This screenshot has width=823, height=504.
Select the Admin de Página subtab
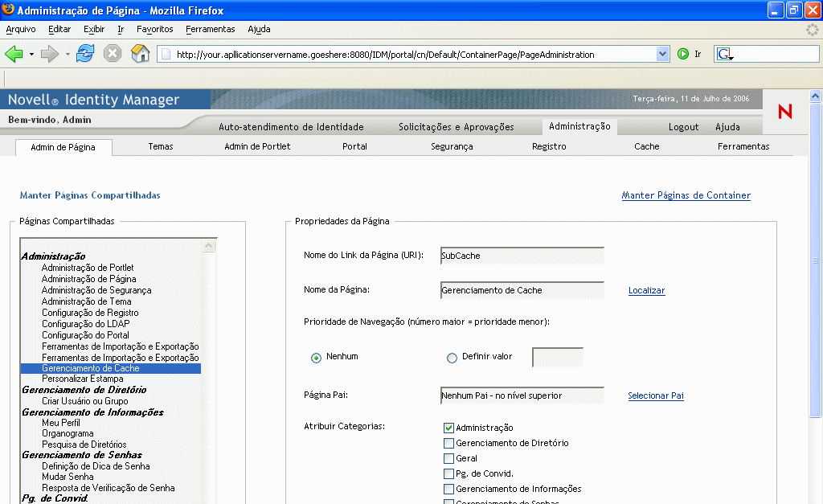[63, 148]
